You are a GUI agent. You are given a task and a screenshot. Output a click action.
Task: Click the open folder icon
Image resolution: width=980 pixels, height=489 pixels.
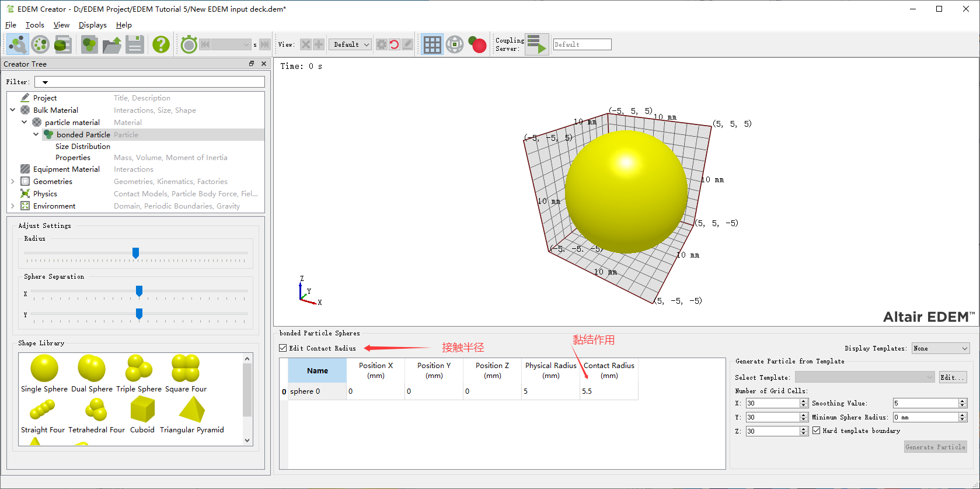coord(112,44)
